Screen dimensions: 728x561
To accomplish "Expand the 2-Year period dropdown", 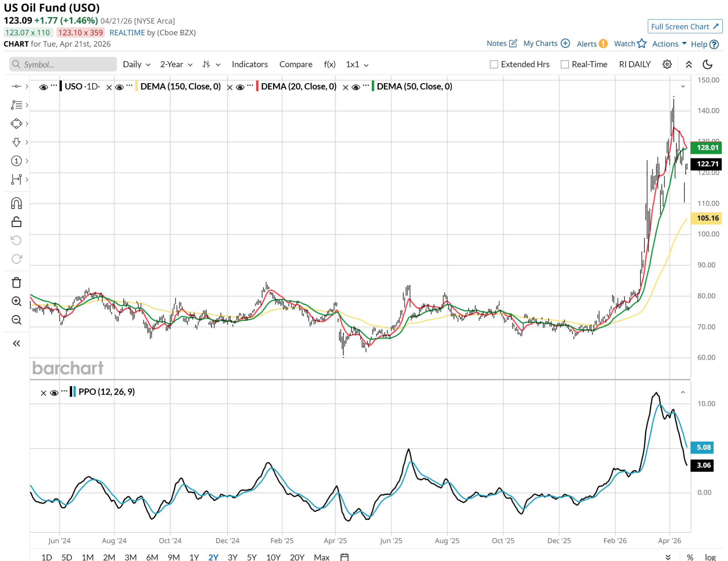I will coord(176,64).
